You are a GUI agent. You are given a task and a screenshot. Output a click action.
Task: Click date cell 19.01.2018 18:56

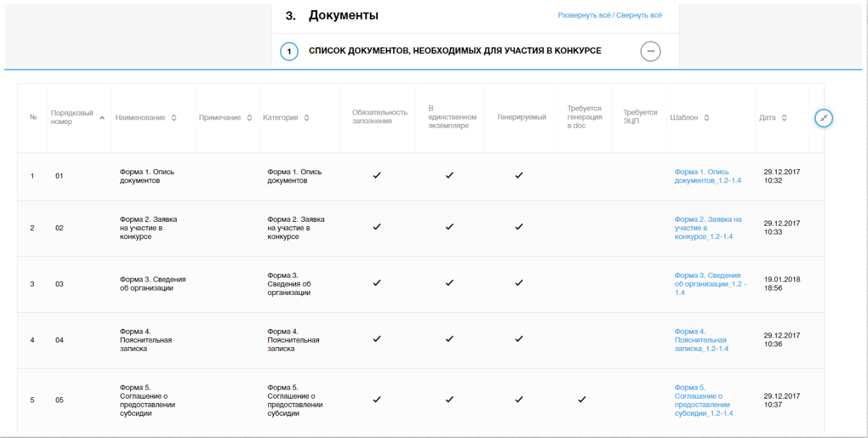point(782,284)
